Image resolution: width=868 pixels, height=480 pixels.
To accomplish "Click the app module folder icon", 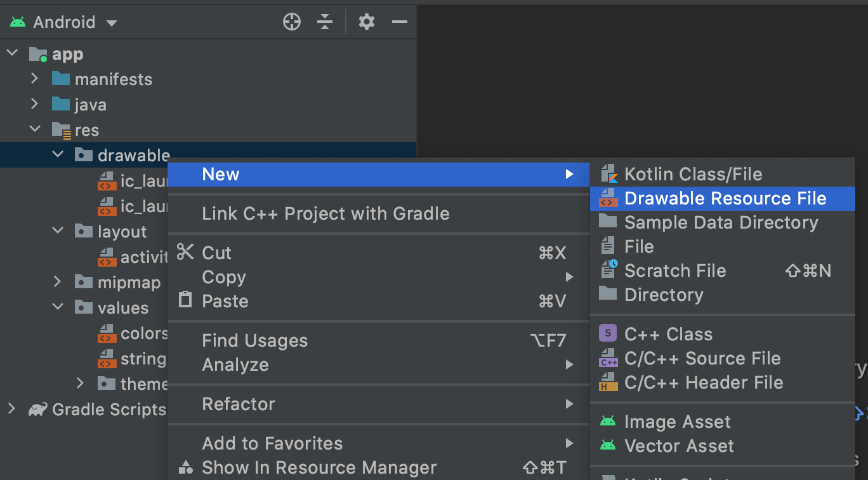I will click(38, 55).
